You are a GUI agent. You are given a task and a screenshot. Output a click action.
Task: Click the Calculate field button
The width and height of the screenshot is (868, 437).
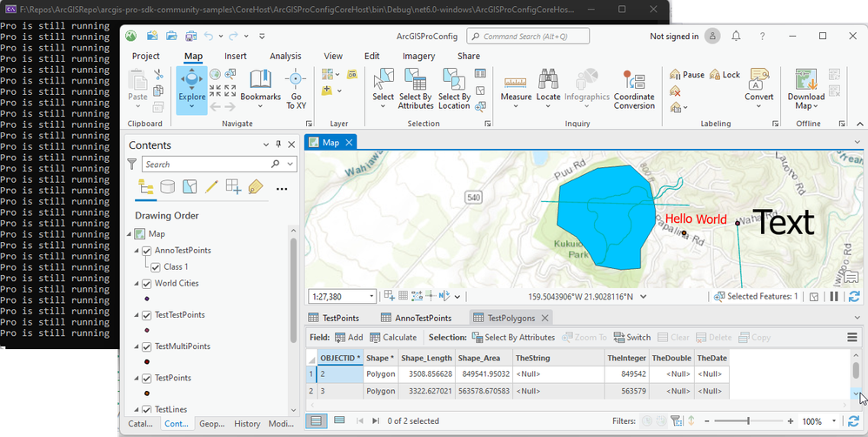[x=393, y=337]
